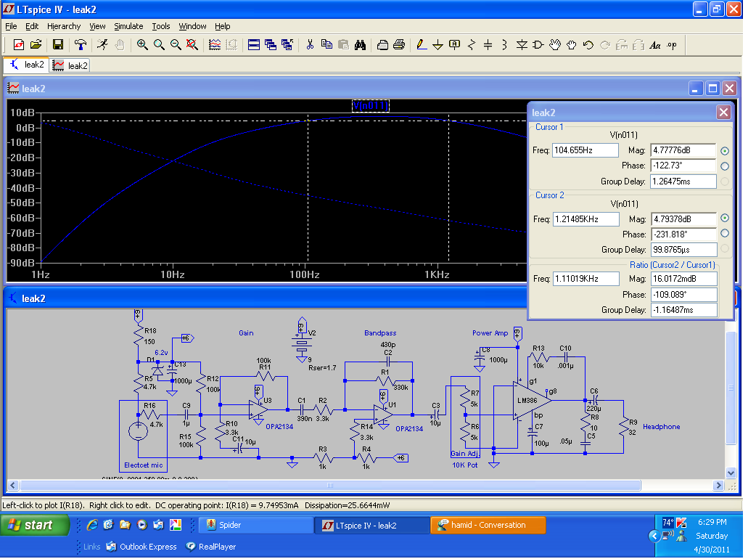
Task: Start the simulation with the Run icon
Action: point(102,45)
